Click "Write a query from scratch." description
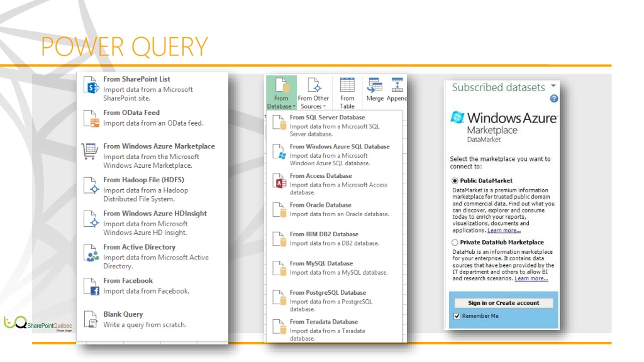 145,325
